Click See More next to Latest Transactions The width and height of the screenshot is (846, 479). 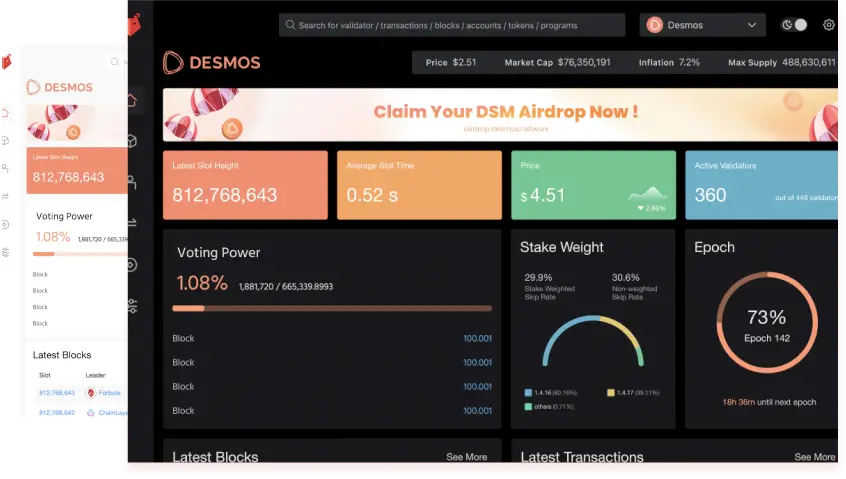point(814,457)
